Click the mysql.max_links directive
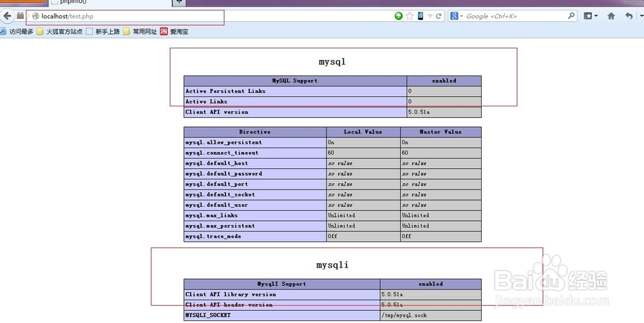 click(x=211, y=215)
